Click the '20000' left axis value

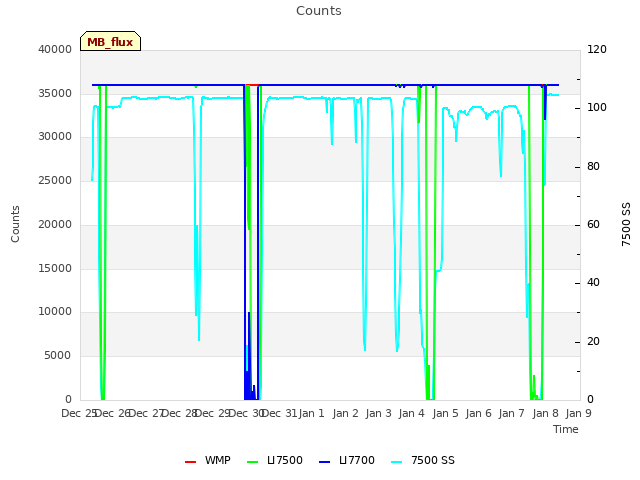click(x=55, y=224)
